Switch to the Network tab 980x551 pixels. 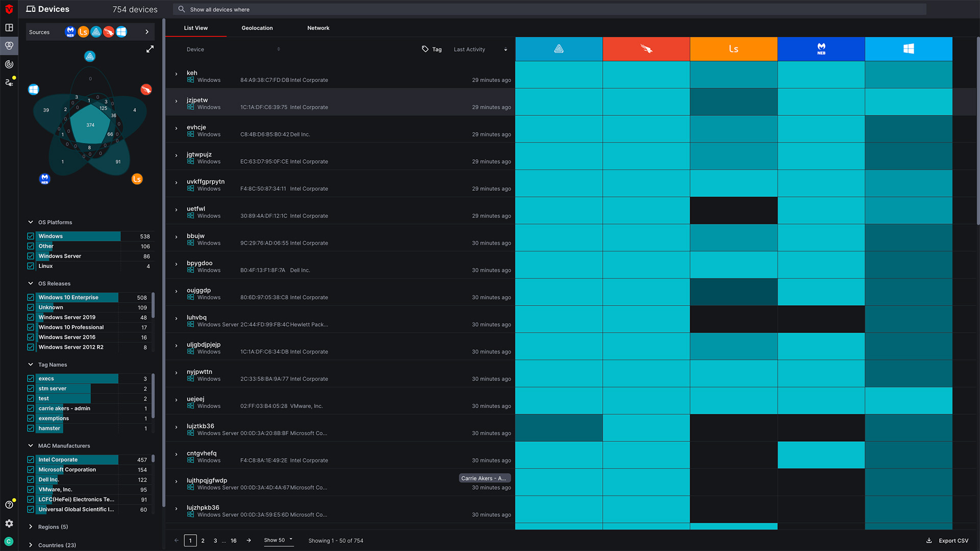pos(318,28)
